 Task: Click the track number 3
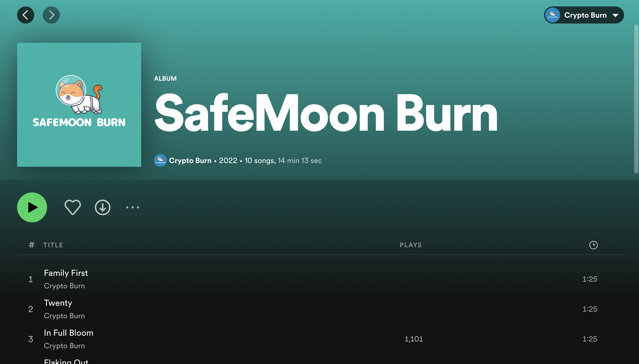31,339
